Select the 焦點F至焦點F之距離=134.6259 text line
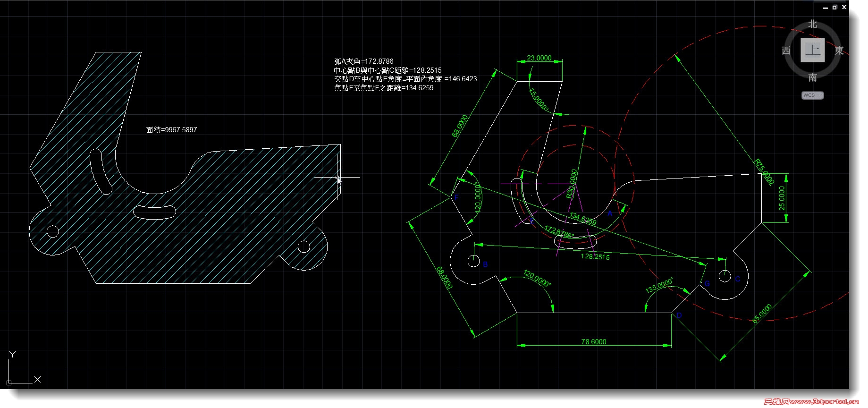This screenshot has height=408, width=868. (384, 88)
